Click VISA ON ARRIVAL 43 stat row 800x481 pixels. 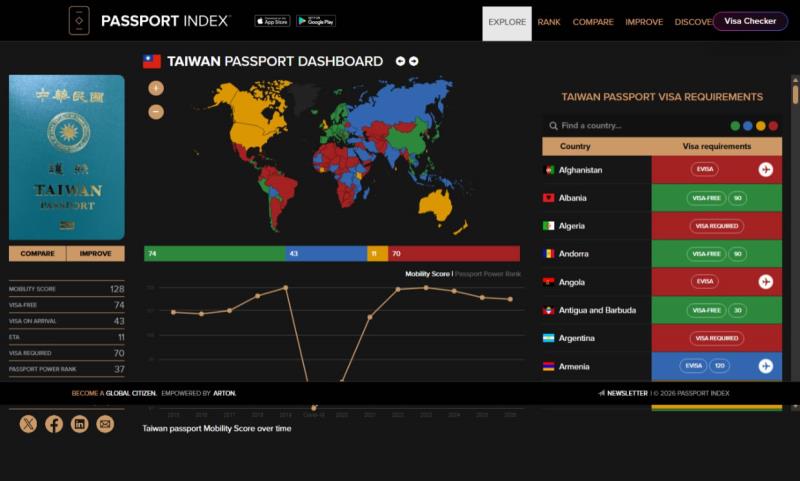(67, 321)
